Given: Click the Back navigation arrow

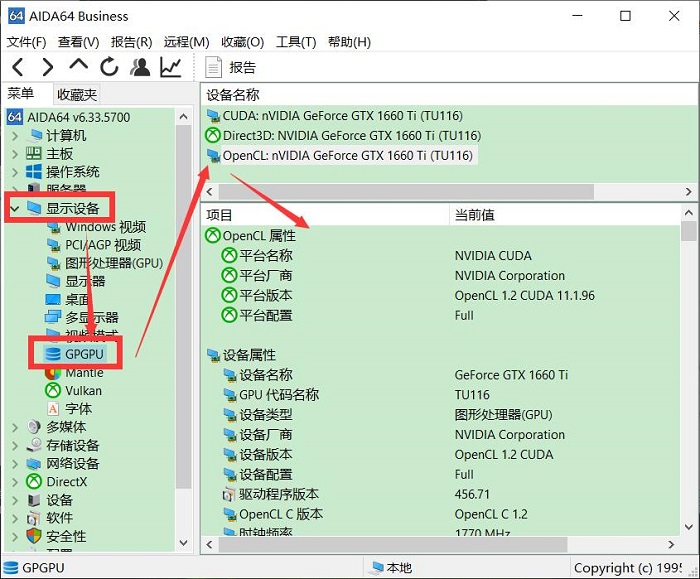Looking at the screenshot, I should pos(17,67).
